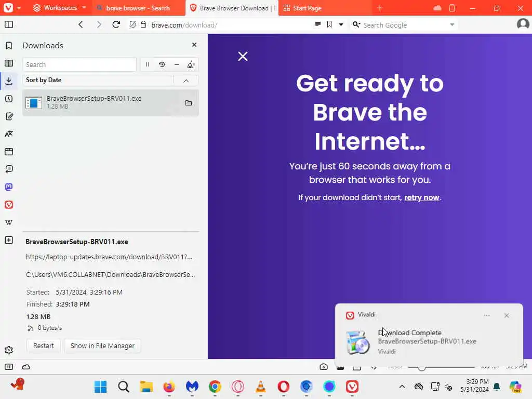Image resolution: width=532 pixels, height=399 pixels.
Task: Open File Explorer from taskbar
Action: (x=146, y=387)
